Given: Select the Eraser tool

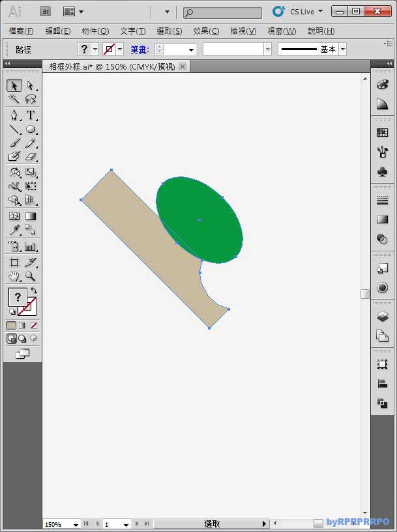Looking at the screenshot, I should coord(30,156).
